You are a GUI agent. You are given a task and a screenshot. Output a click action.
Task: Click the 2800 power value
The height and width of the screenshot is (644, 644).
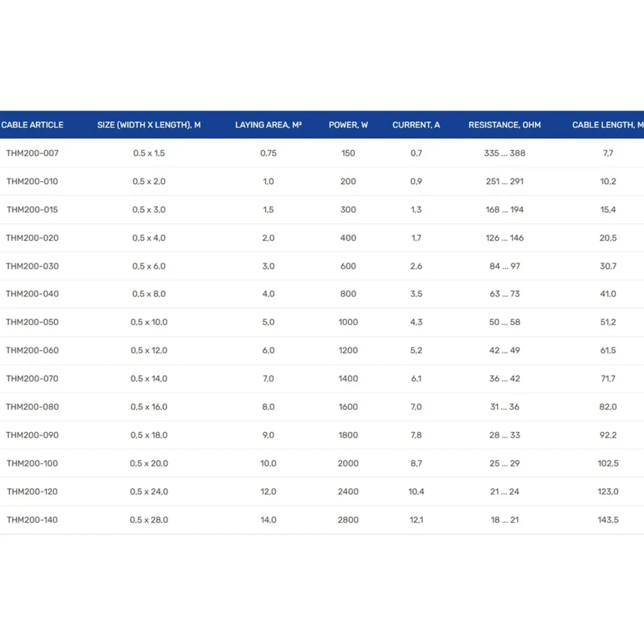coord(348,520)
